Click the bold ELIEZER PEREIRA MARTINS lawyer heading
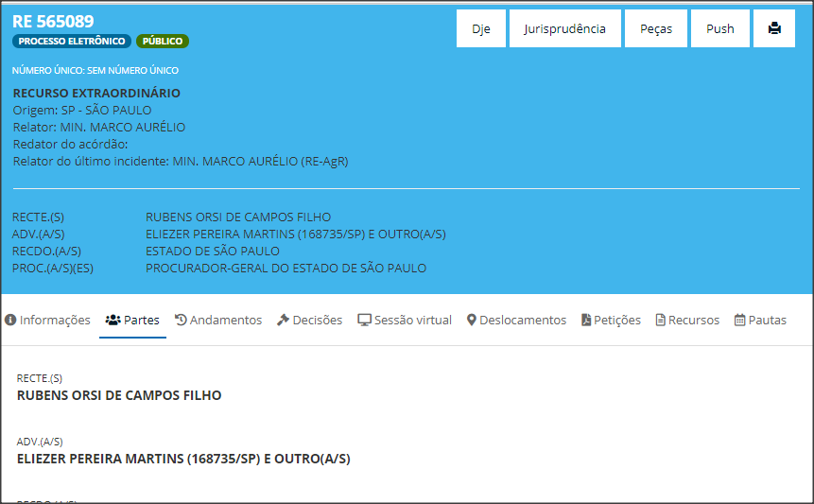The height and width of the screenshot is (504, 814). pos(183,459)
